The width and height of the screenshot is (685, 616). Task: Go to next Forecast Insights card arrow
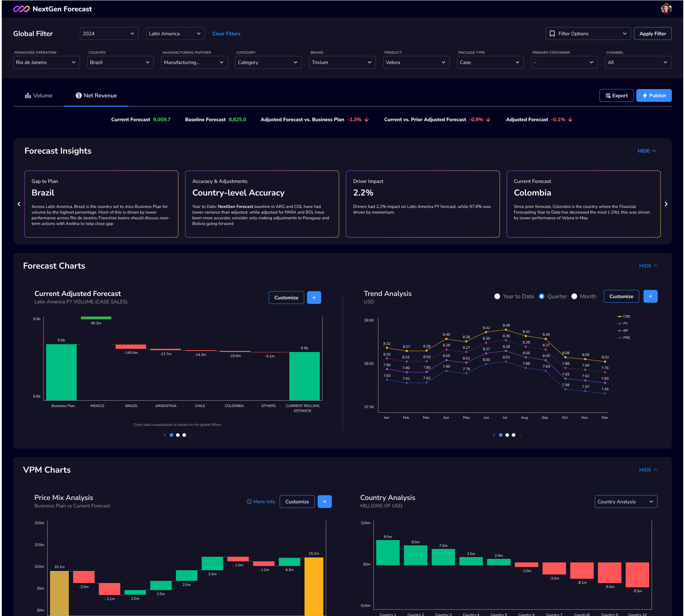[666, 204]
